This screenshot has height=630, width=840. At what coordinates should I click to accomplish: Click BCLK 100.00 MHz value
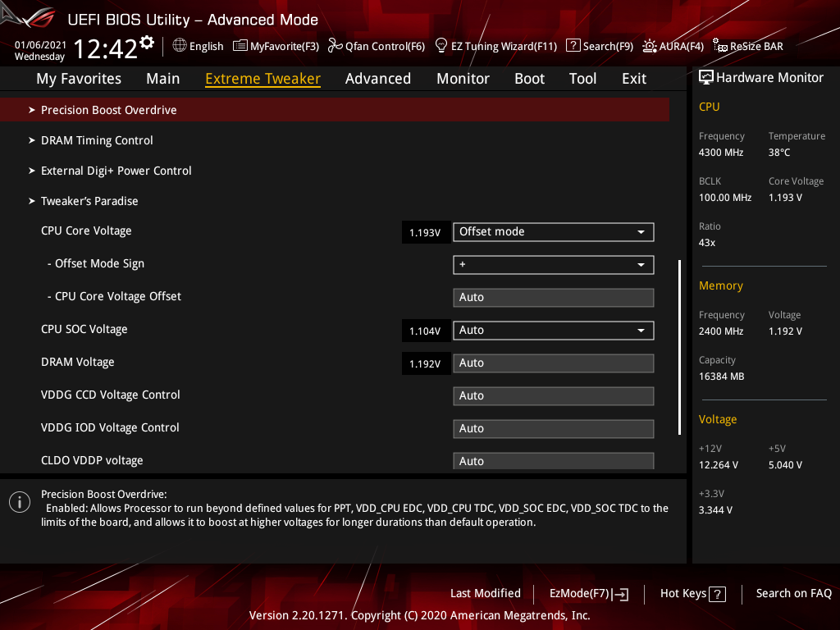(725, 198)
